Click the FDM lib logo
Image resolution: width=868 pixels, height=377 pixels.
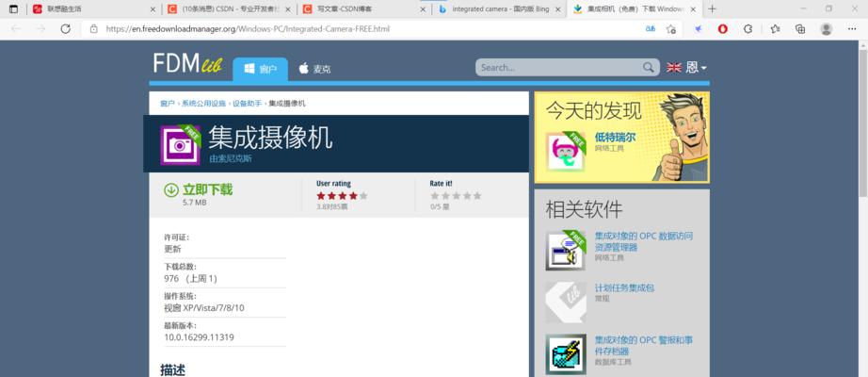coord(188,65)
